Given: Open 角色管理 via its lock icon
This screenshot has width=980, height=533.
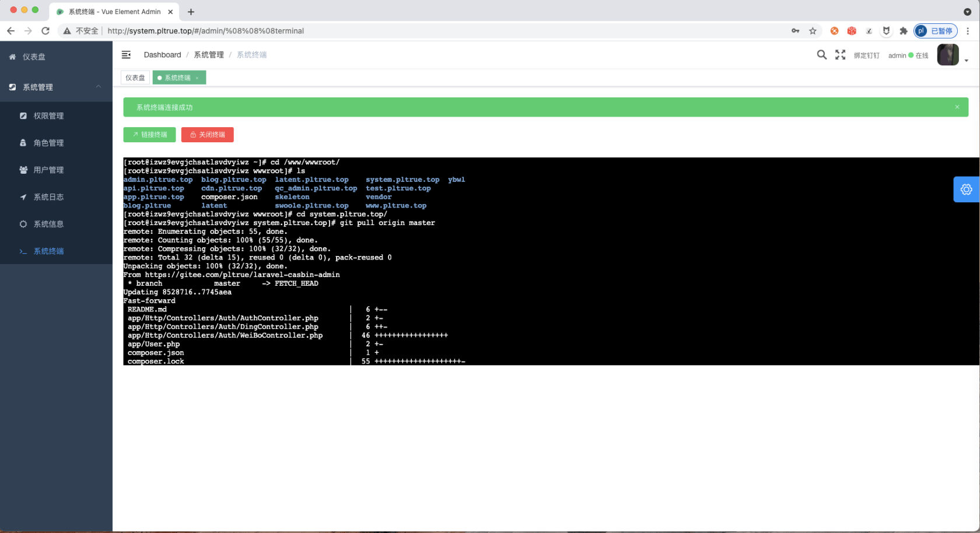Looking at the screenshot, I should (x=23, y=142).
